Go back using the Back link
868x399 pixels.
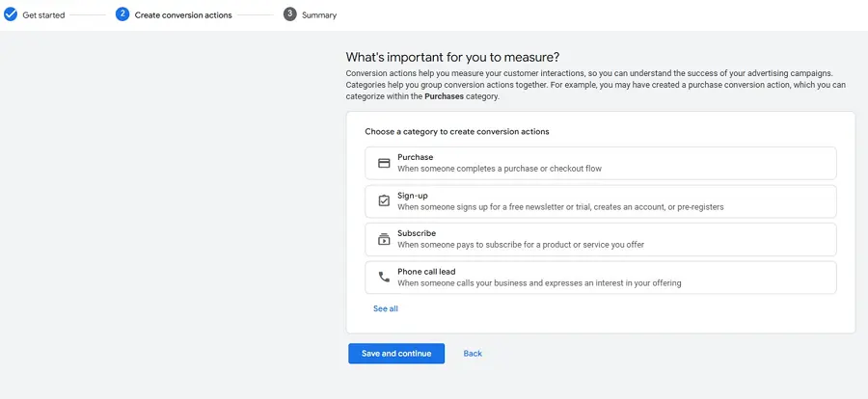pyautogui.click(x=473, y=354)
